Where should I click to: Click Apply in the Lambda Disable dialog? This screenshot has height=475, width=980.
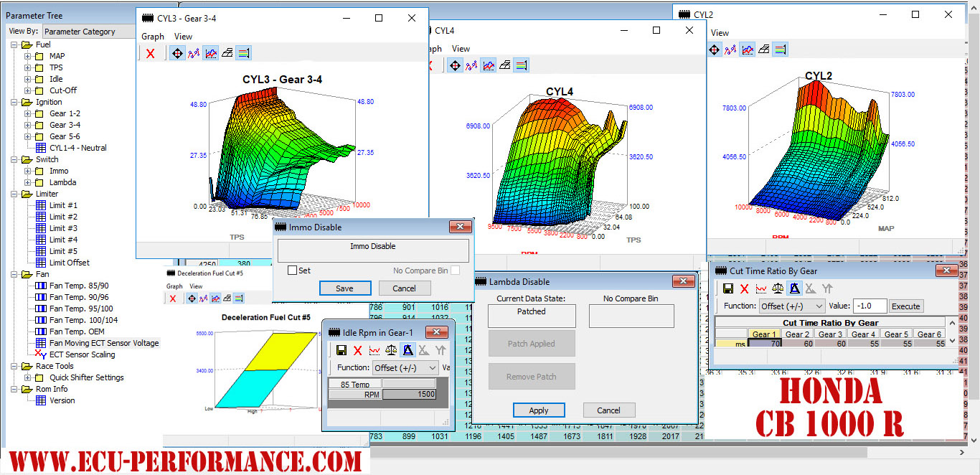tap(539, 410)
